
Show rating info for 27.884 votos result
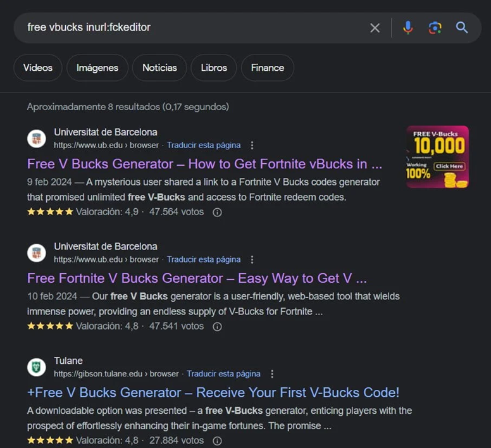click(x=217, y=441)
